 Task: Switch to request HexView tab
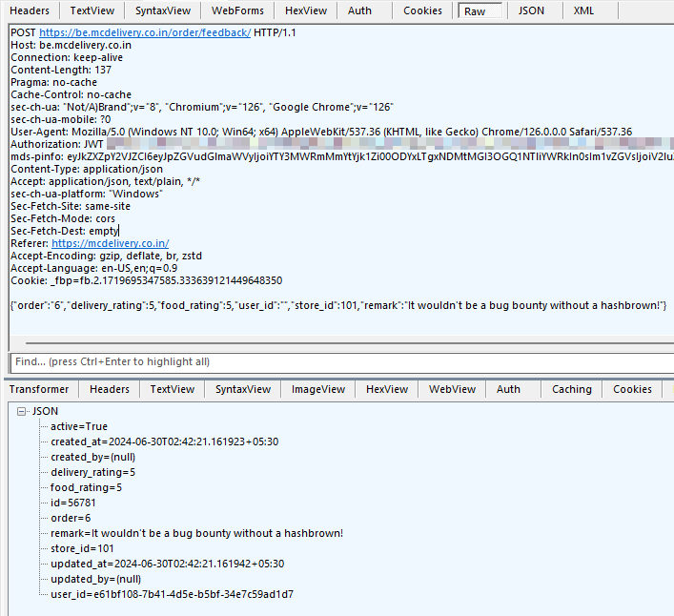click(x=306, y=10)
